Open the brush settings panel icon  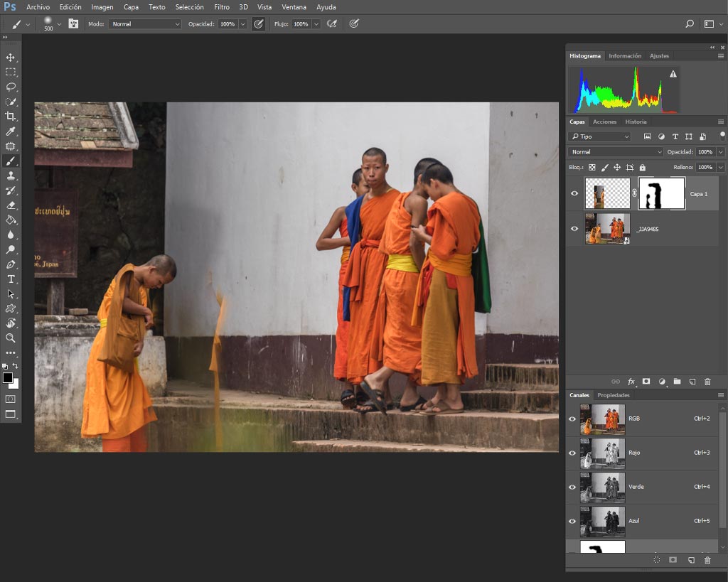(x=73, y=23)
